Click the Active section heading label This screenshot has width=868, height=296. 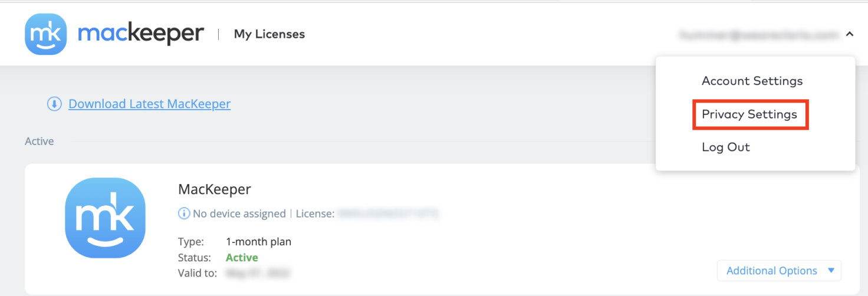click(x=40, y=142)
